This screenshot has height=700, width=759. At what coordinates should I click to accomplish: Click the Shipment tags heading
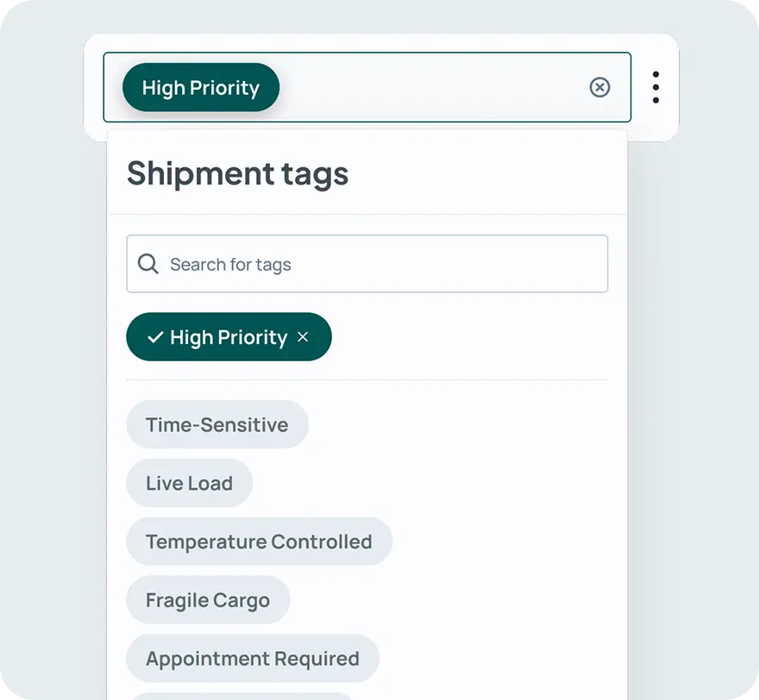(238, 173)
